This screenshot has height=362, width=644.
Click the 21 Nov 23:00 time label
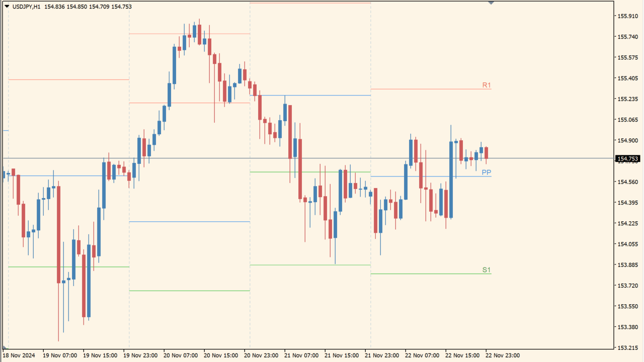tap(382, 355)
